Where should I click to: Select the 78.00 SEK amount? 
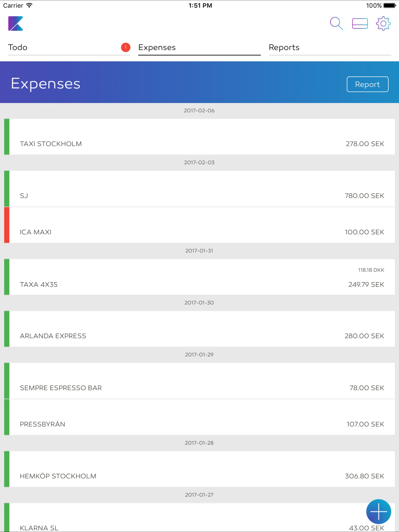(x=367, y=388)
